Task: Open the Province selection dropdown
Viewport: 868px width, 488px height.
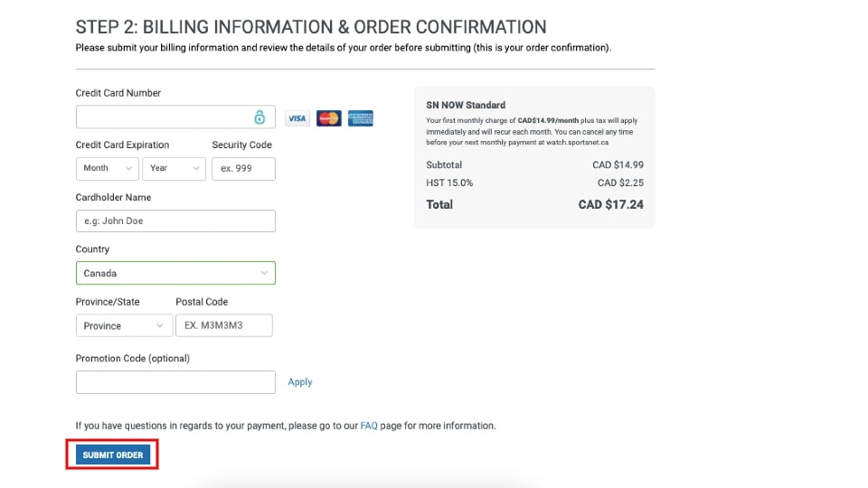Action: pyautogui.click(x=123, y=325)
